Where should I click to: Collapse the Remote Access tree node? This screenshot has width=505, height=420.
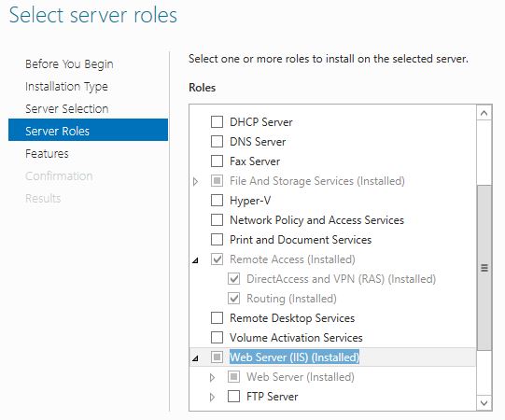(195, 260)
